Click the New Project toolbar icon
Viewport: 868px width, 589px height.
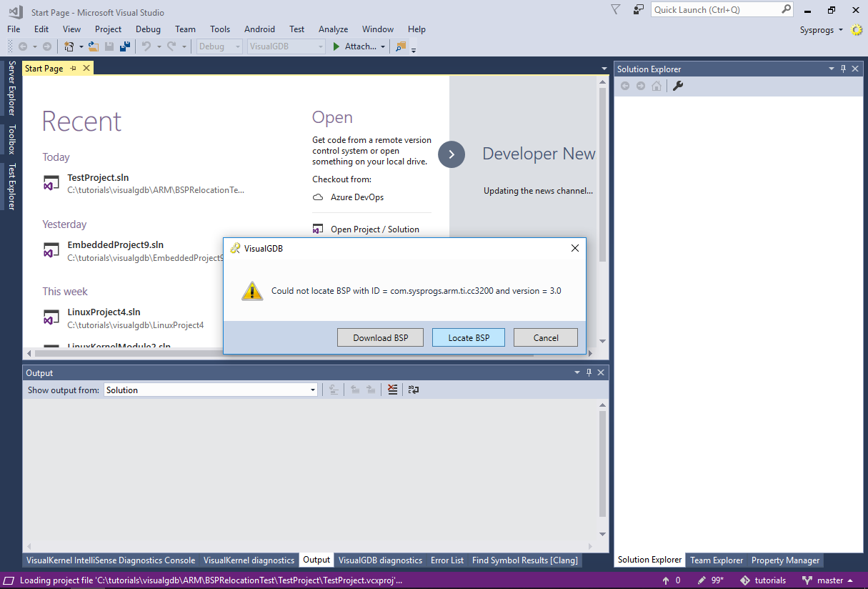pyautogui.click(x=69, y=46)
